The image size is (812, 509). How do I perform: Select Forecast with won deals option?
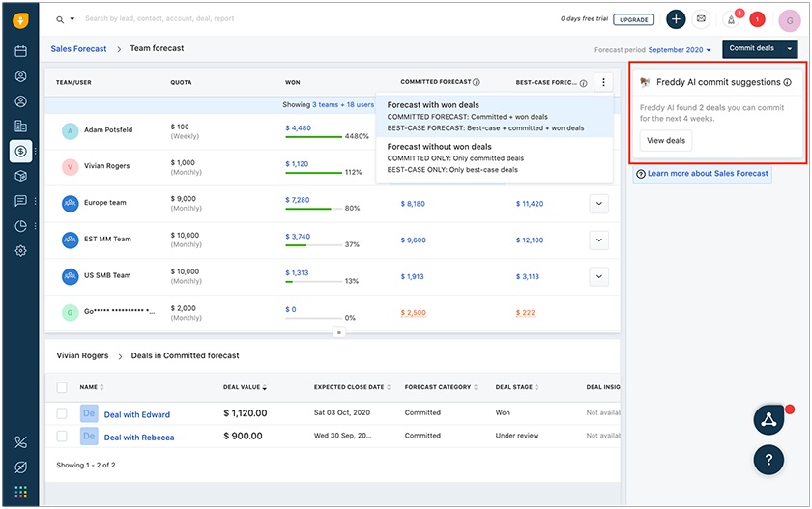(x=495, y=116)
